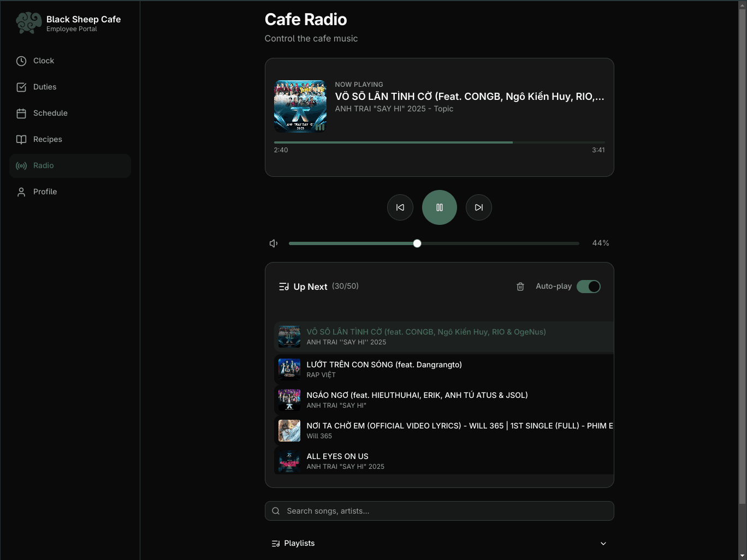Adjust the volume slider
Viewport: 747px width, 560px height.
click(417, 243)
